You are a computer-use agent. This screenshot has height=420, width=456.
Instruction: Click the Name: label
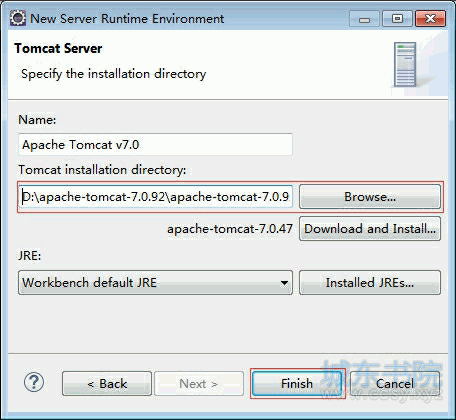(x=37, y=120)
